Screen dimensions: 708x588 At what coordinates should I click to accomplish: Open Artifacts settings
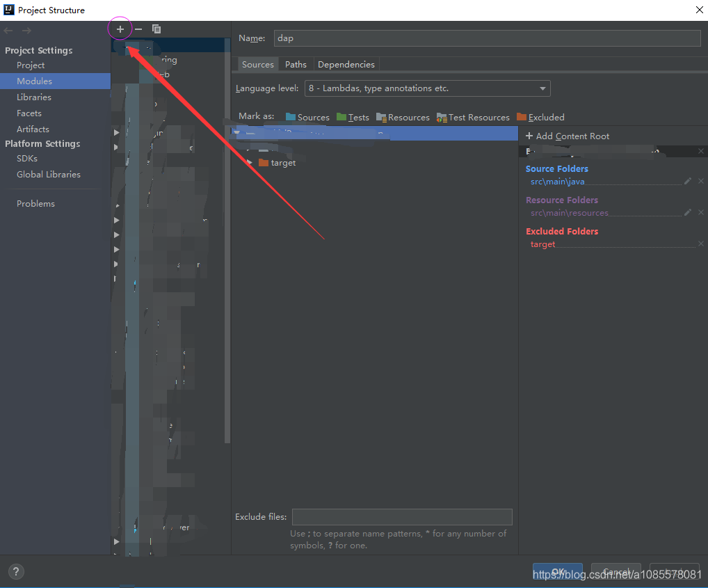(x=33, y=129)
